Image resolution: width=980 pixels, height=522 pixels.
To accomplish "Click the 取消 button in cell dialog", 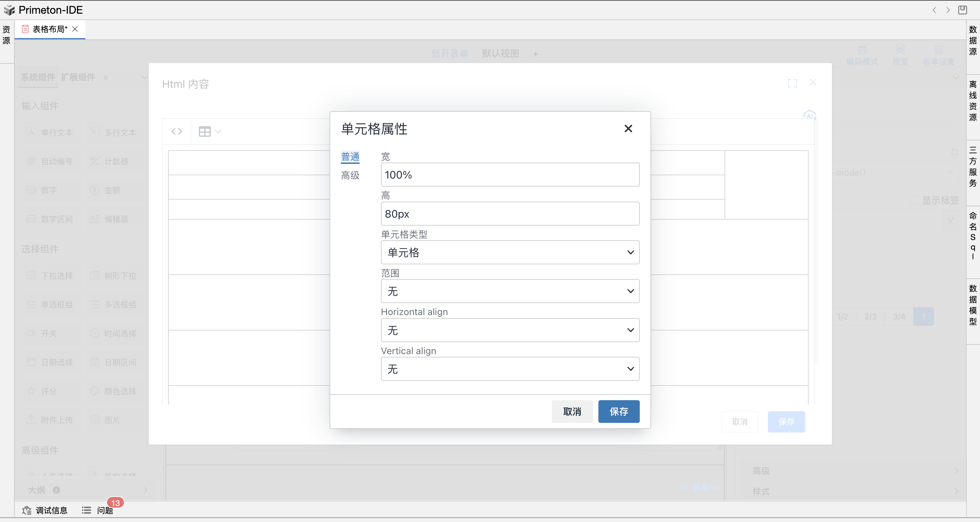I will (x=572, y=411).
